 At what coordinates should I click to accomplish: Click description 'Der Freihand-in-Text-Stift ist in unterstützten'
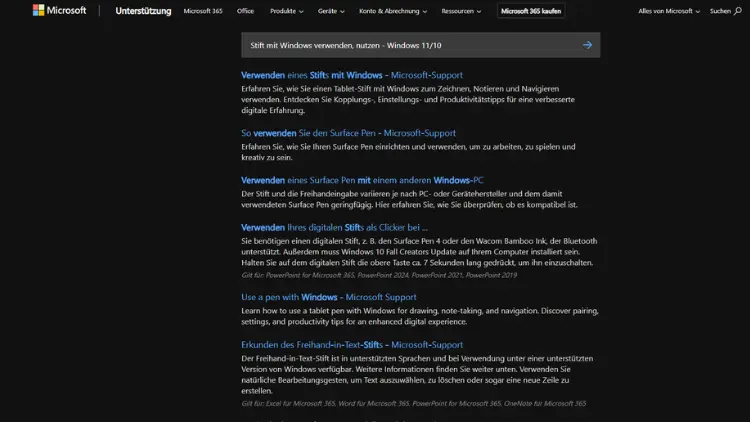(x=417, y=375)
